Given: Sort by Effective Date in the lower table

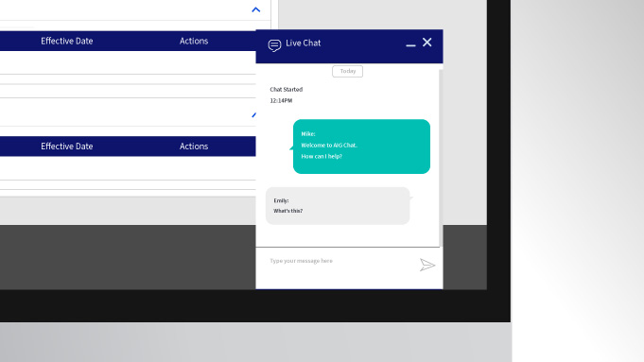Looking at the screenshot, I should (67, 147).
